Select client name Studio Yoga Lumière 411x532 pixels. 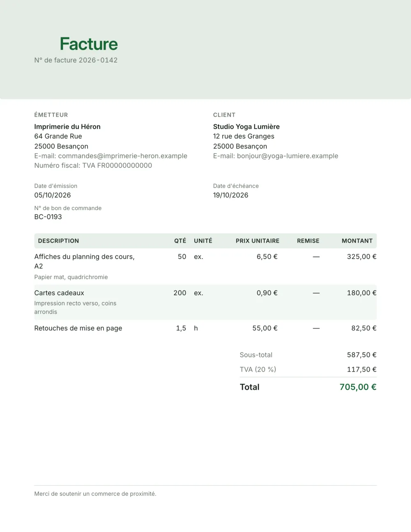coord(246,127)
